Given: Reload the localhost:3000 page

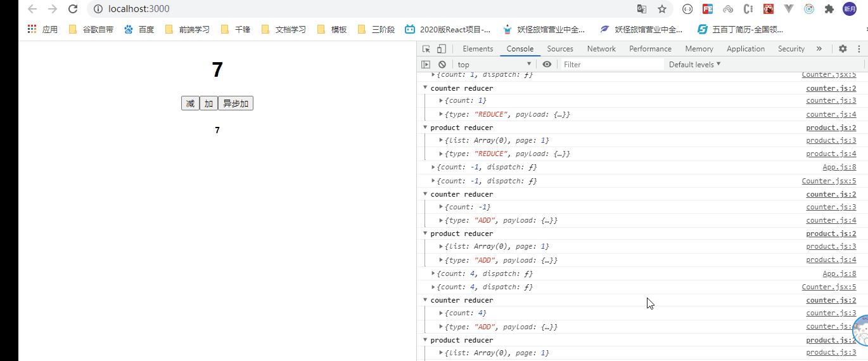Looking at the screenshot, I should tap(73, 9).
